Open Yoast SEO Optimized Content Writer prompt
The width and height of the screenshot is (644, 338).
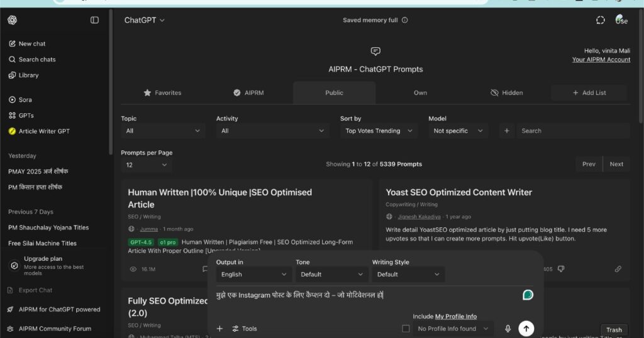pyautogui.click(x=458, y=192)
